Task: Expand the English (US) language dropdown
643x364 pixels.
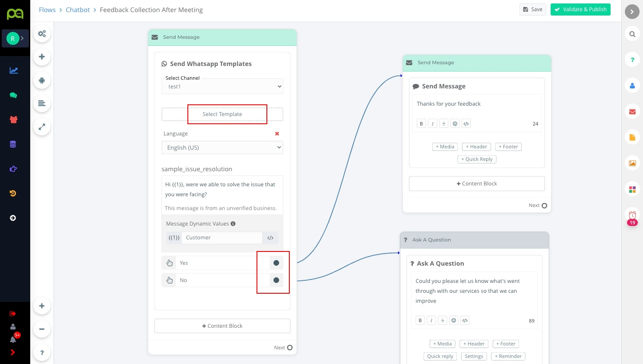Action: (x=222, y=147)
